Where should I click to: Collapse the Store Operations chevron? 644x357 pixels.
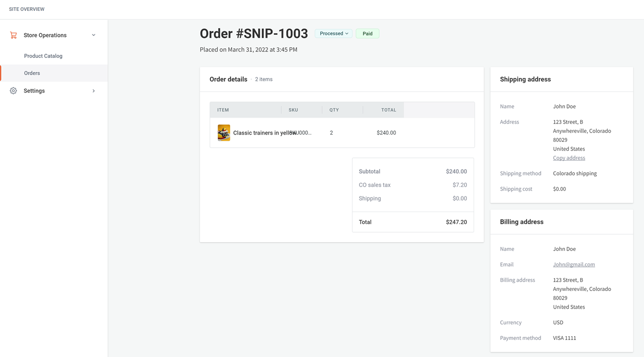click(93, 35)
